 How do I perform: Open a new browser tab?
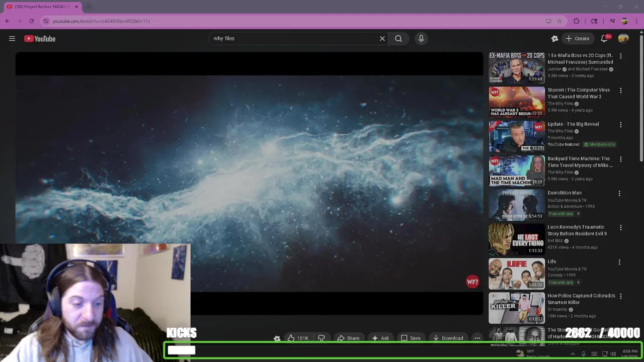click(89, 7)
